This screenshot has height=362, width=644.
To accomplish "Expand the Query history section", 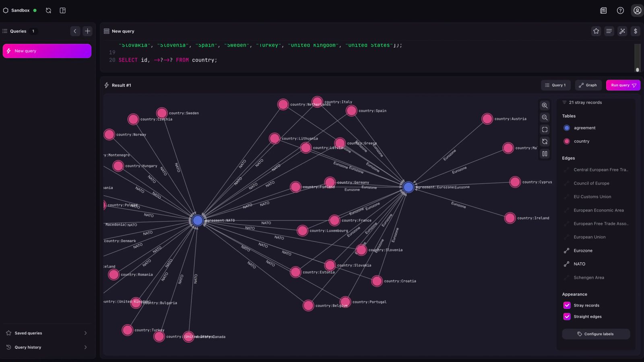I will tap(47, 347).
